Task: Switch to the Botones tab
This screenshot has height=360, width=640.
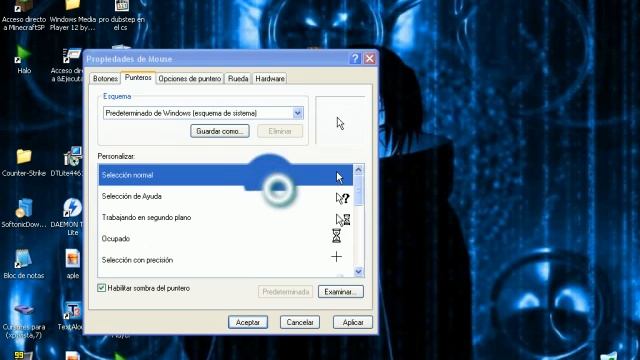Action: pos(105,78)
